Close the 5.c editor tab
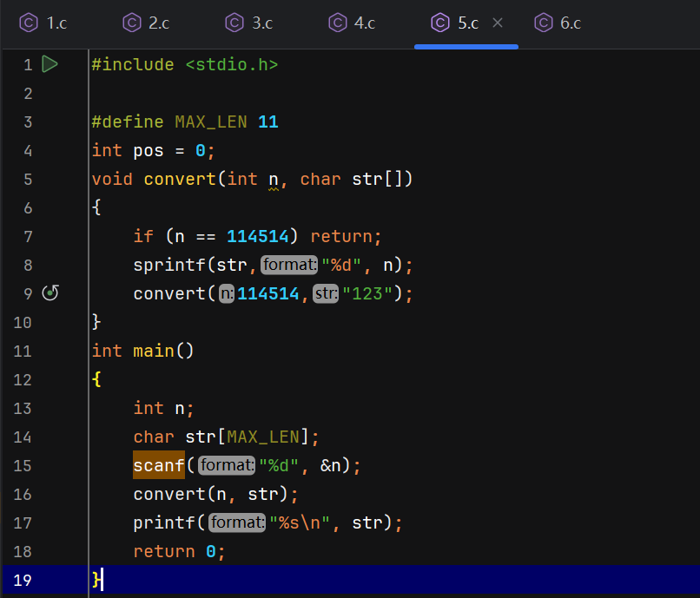Image resolution: width=700 pixels, height=598 pixels. coord(498,23)
